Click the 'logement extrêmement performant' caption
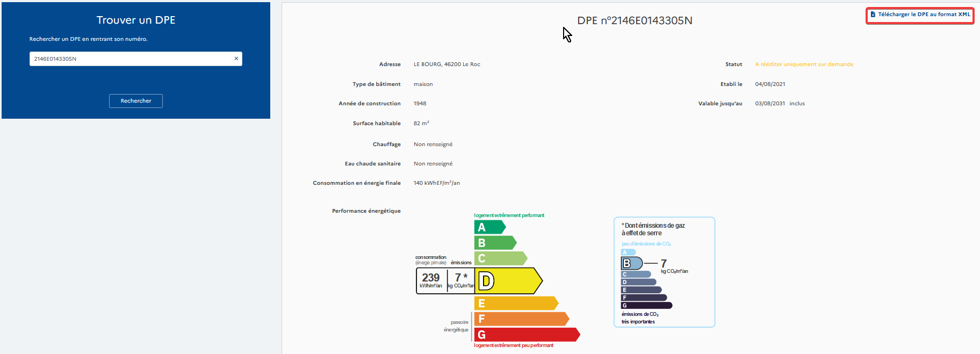Image resolution: width=980 pixels, height=354 pixels. point(509,215)
